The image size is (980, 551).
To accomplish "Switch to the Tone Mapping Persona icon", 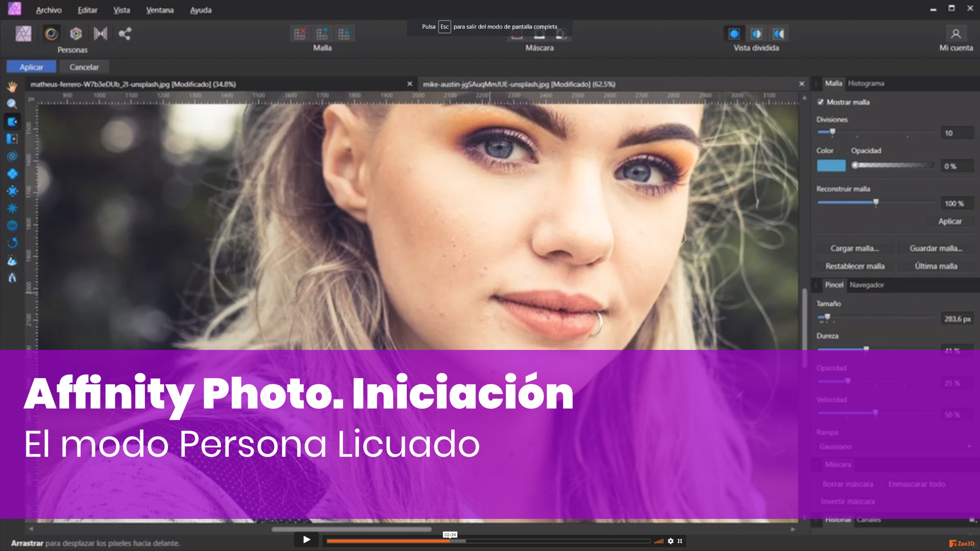I will (101, 34).
